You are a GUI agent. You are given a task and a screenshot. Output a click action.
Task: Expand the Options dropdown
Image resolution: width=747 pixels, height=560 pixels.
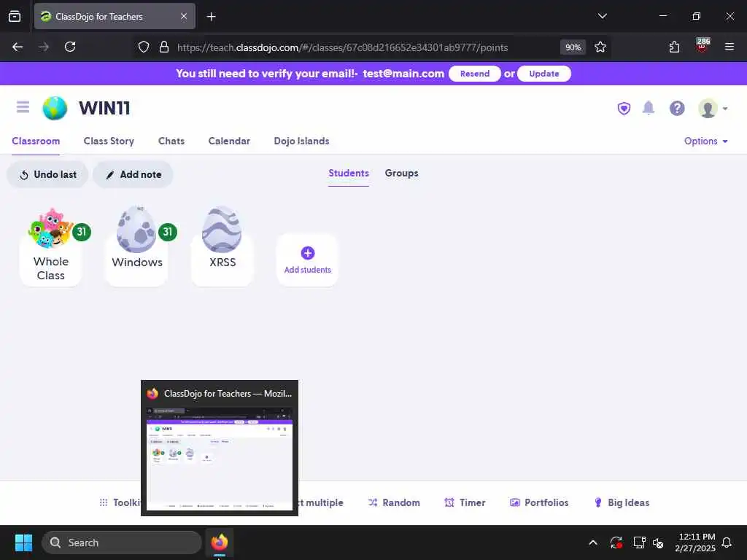click(x=705, y=141)
